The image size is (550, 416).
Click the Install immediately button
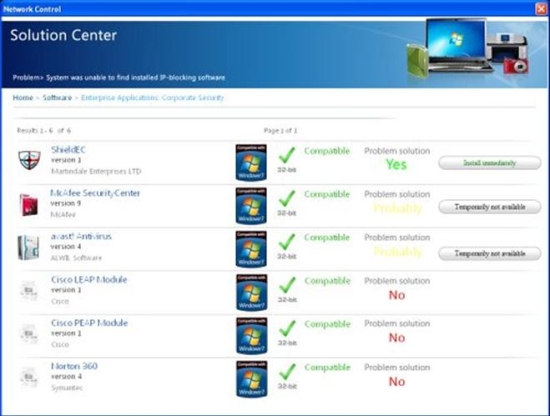tap(490, 163)
